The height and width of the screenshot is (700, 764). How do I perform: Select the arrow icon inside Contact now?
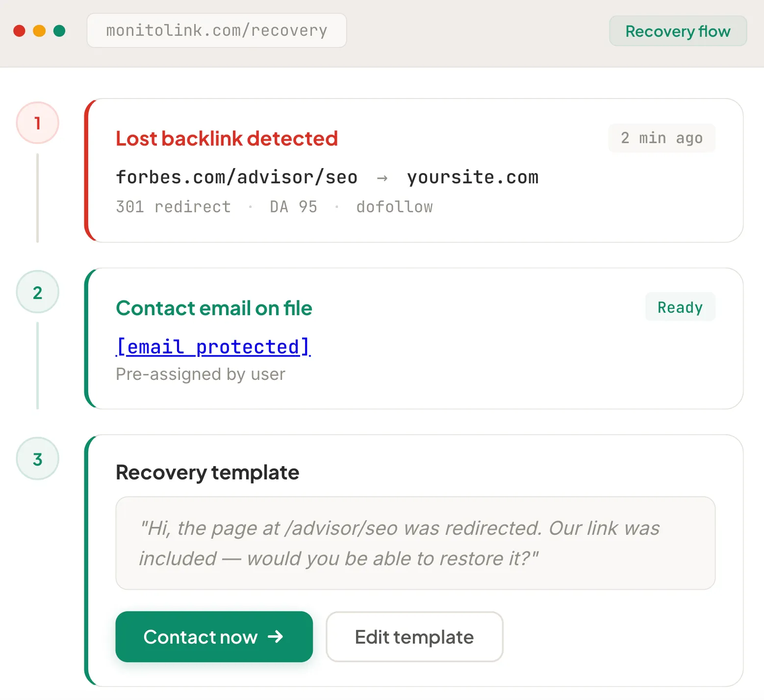[x=276, y=637]
